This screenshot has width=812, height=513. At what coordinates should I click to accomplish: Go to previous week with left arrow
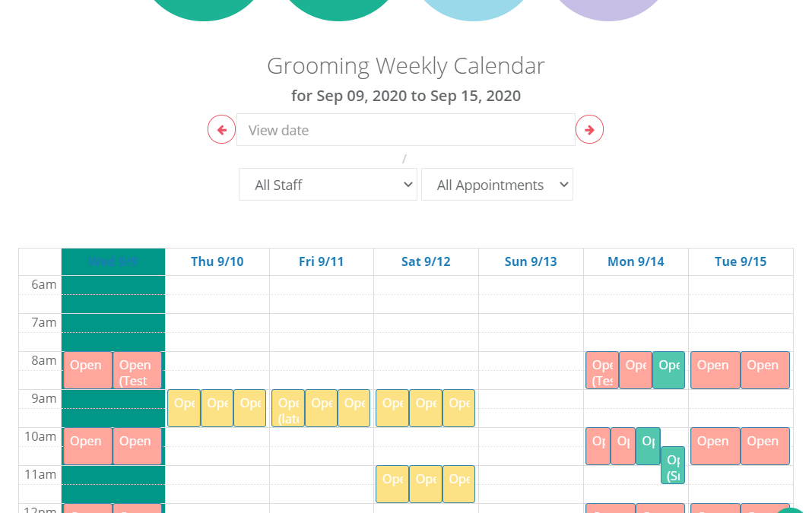click(222, 129)
